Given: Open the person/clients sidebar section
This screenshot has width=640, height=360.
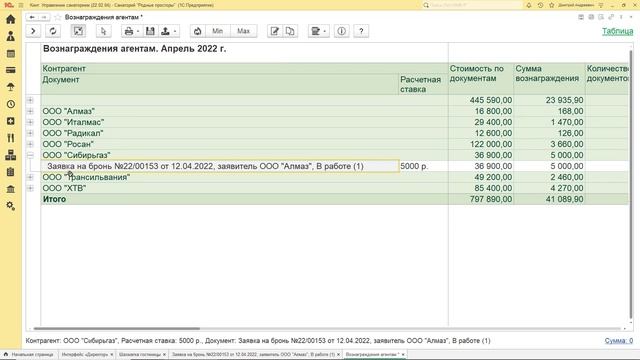Looking at the screenshot, I should click(11, 36).
